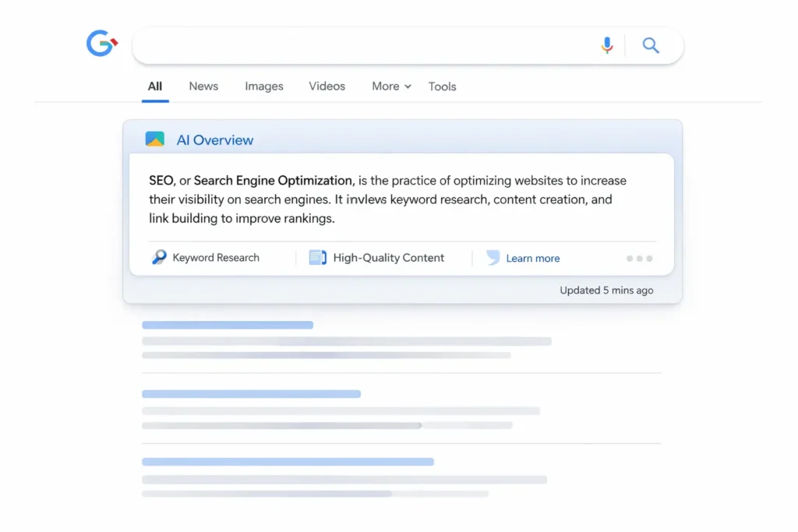Switch to the News tab
The width and height of the screenshot is (798, 532).
[203, 86]
